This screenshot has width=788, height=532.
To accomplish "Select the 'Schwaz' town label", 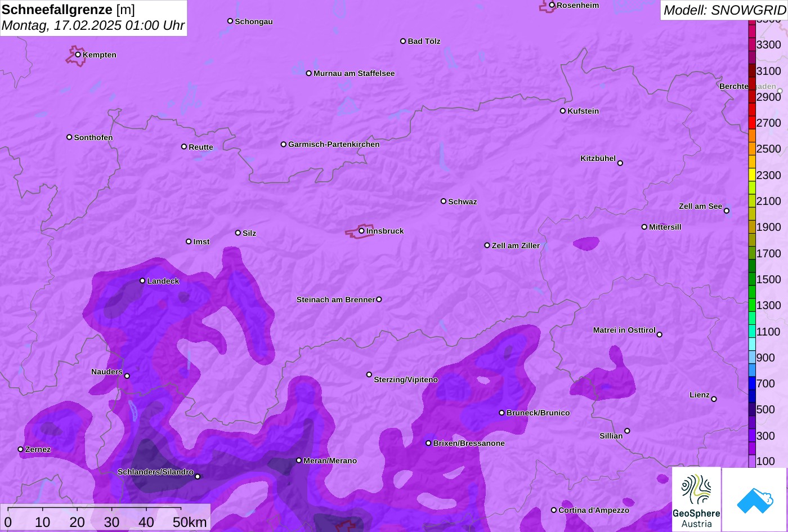I will [x=463, y=202].
